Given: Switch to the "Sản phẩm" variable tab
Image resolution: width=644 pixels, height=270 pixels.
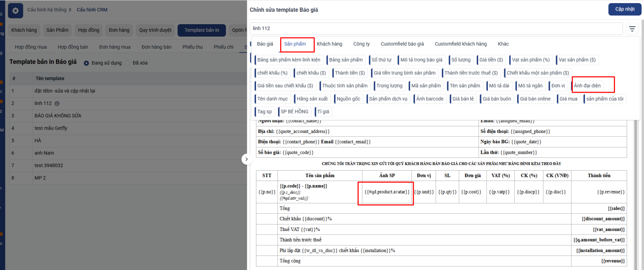Looking at the screenshot, I should 295,44.
